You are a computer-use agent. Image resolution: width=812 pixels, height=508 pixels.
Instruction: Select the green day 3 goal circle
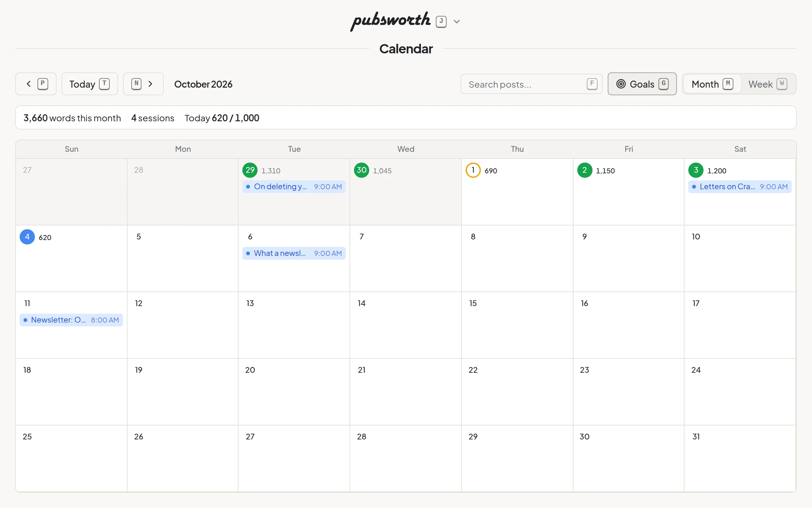[x=696, y=170]
